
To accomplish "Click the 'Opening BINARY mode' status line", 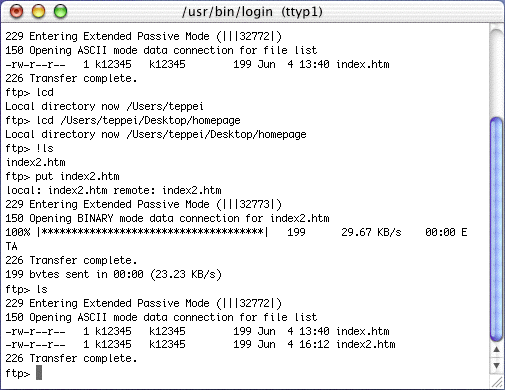I will 167,218.
